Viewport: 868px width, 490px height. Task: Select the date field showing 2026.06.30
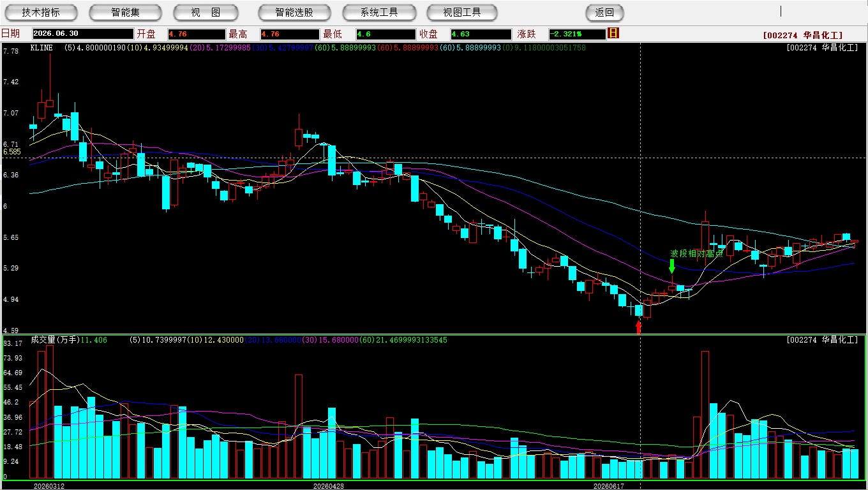click(x=83, y=34)
